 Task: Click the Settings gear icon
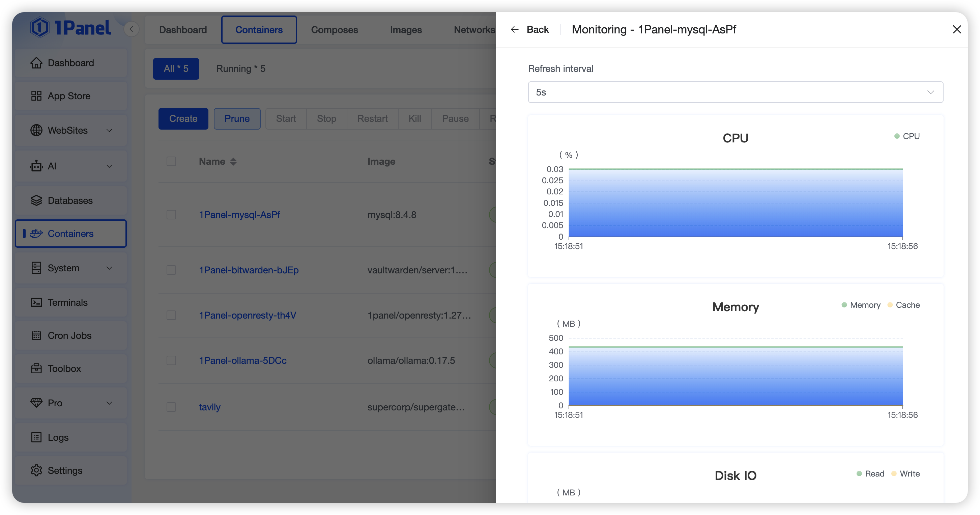tap(36, 470)
